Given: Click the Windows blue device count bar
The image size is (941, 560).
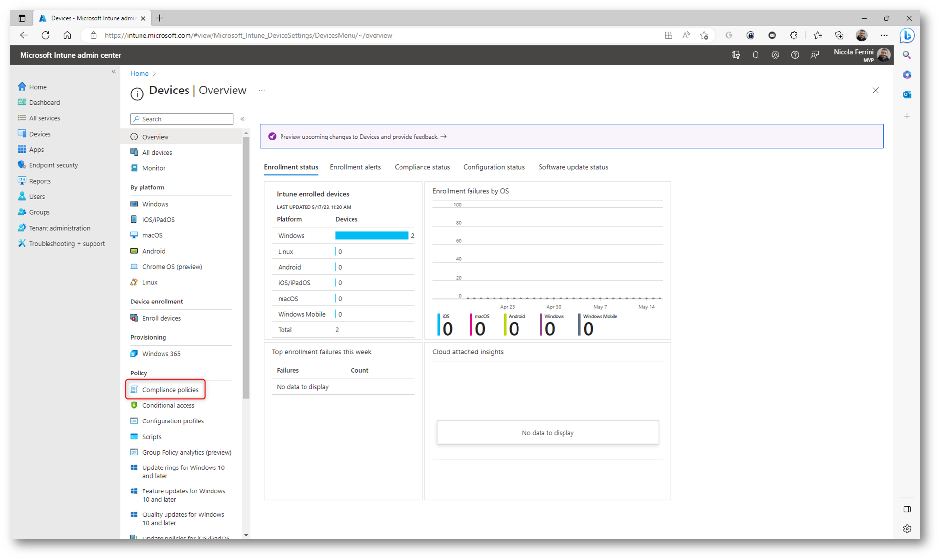Looking at the screenshot, I should pos(372,236).
